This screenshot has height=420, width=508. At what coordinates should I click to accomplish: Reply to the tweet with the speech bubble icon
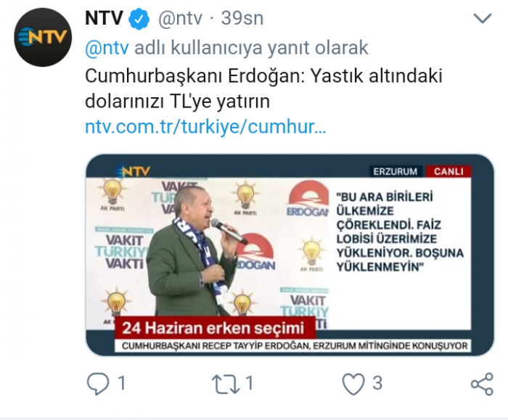(x=98, y=384)
